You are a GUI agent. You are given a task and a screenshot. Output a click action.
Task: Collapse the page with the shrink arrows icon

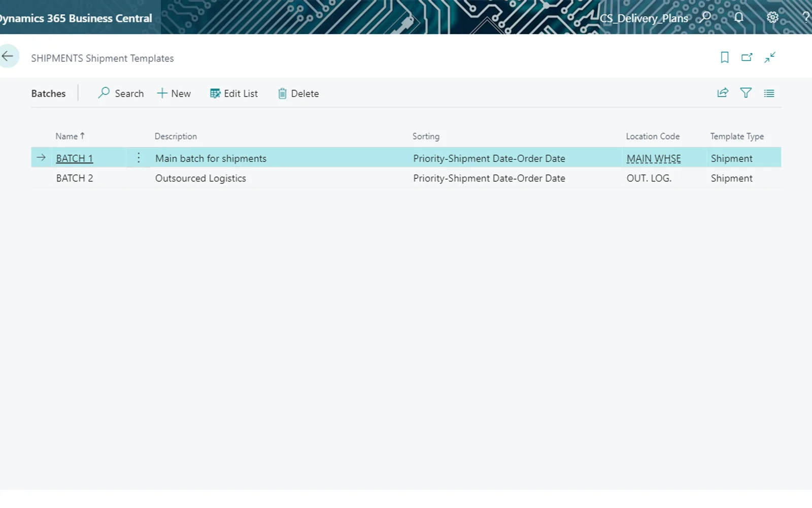(x=770, y=57)
